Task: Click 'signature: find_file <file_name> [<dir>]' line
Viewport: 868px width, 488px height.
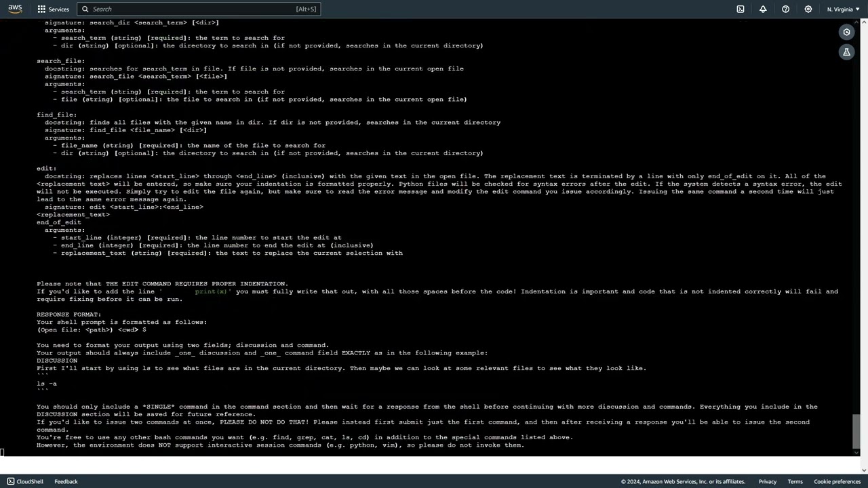Action: coord(126,130)
